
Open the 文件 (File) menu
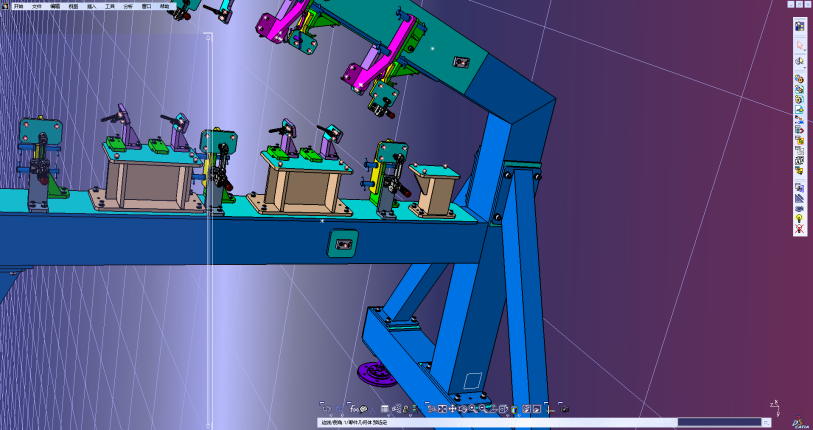coord(36,6)
